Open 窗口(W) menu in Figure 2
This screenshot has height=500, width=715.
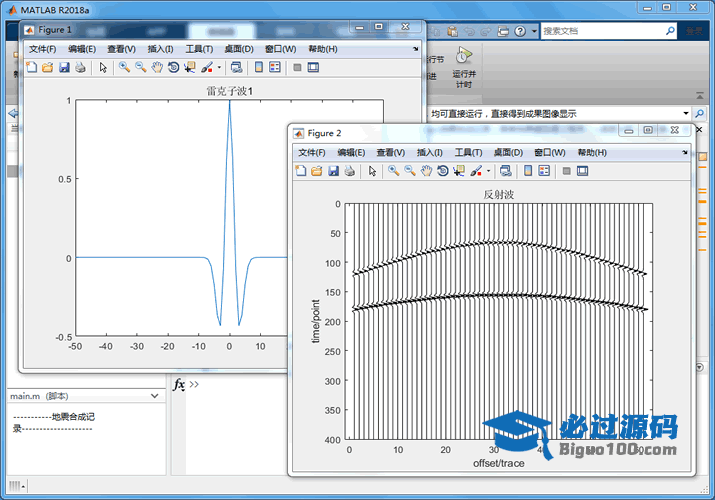coord(550,153)
